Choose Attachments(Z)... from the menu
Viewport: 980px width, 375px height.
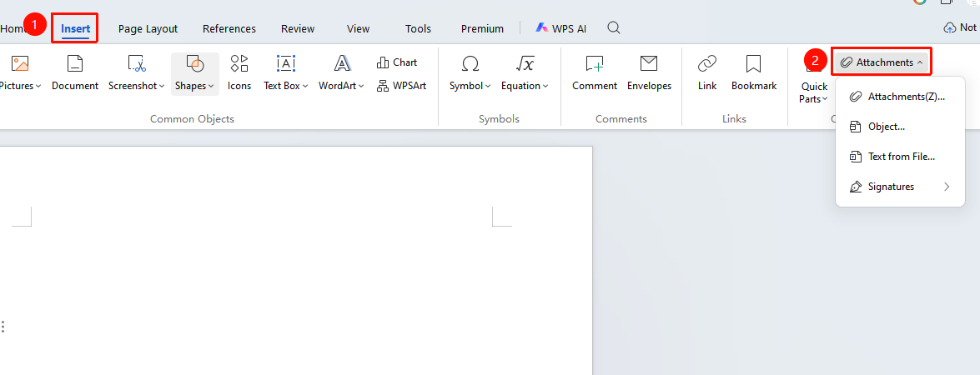click(900, 97)
